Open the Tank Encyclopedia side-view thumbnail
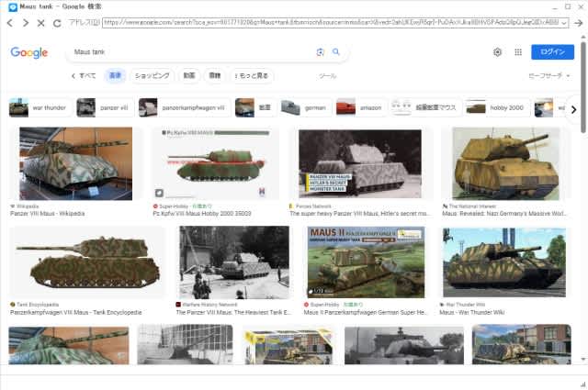The width and height of the screenshot is (588, 390). point(88,262)
